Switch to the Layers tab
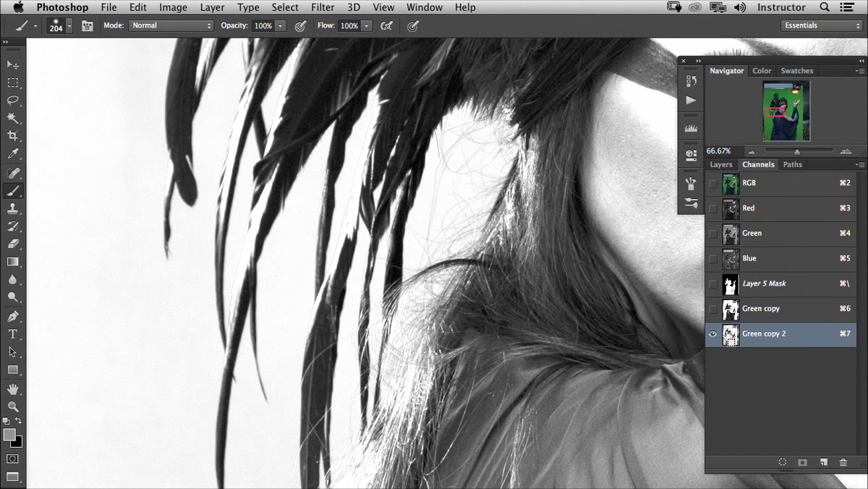The width and height of the screenshot is (868, 489). click(x=721, y=164)
